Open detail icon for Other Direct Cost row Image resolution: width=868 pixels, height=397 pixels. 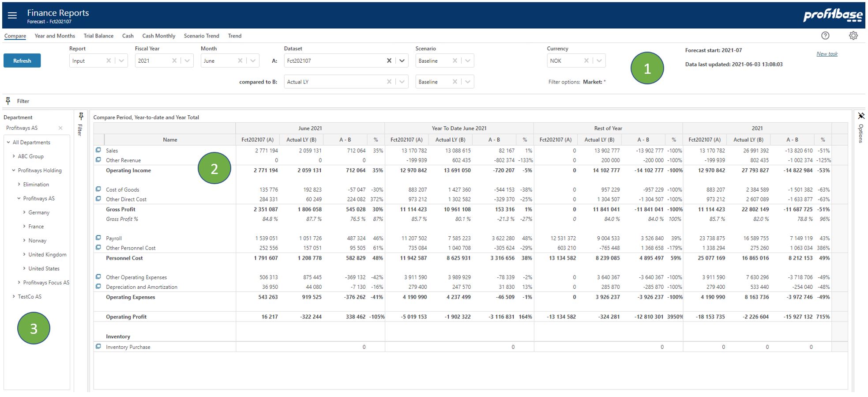pyautogui.click(x=98, y=199)
